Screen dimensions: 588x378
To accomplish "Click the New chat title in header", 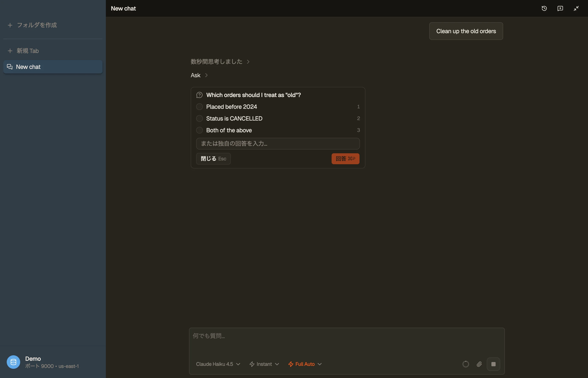I will pyautogui.click(x=123, y=8).
